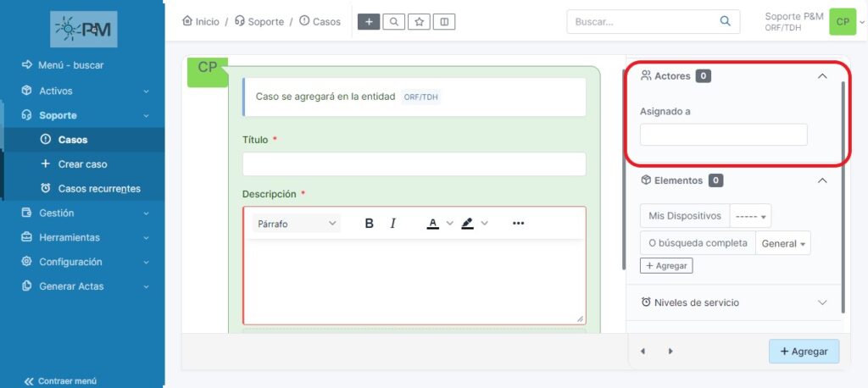
Task: Click the Asignado a input field
Action: point(723,135)
